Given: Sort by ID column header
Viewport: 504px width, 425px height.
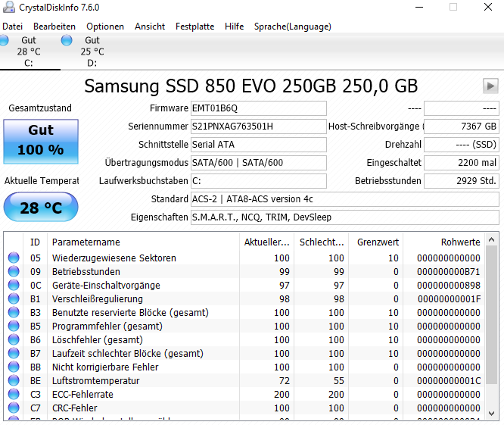Looking at the screenshot, I should pos(35,242).
